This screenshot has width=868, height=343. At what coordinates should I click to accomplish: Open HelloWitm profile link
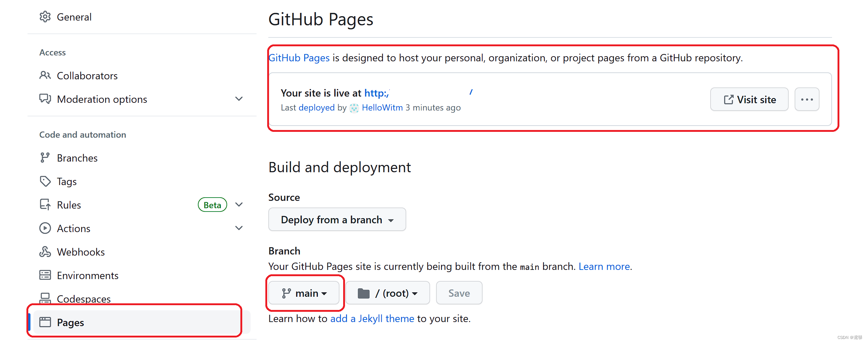382,108
